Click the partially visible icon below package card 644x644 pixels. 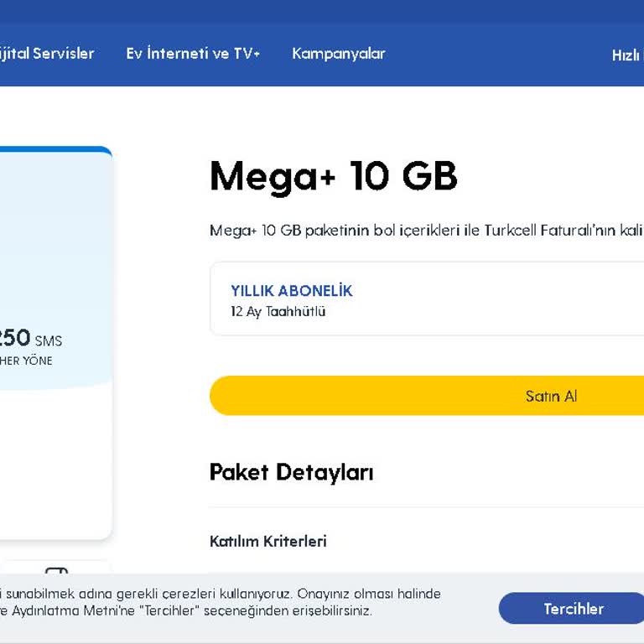click(x=56, y=571)
